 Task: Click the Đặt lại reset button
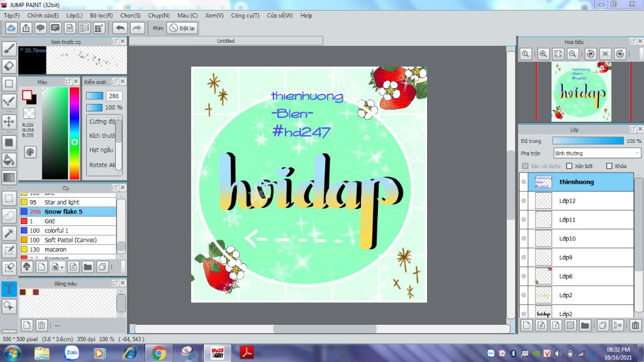pyautogui.click(x=182, y=28)
